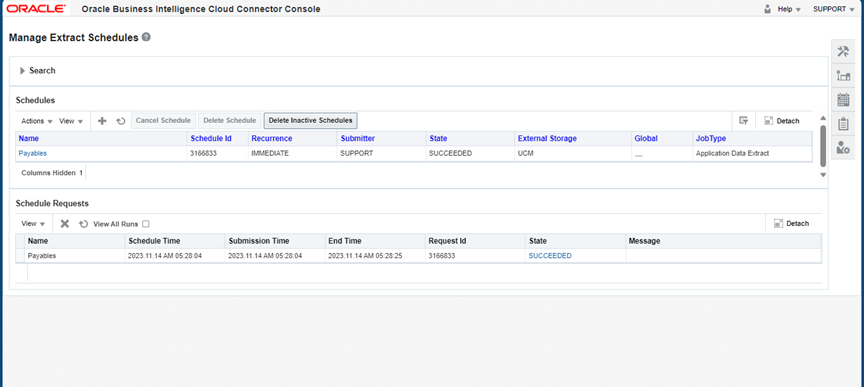
Task: Open the Help dropdown in header
Action: pyautogui.click(x=789, y=9)
